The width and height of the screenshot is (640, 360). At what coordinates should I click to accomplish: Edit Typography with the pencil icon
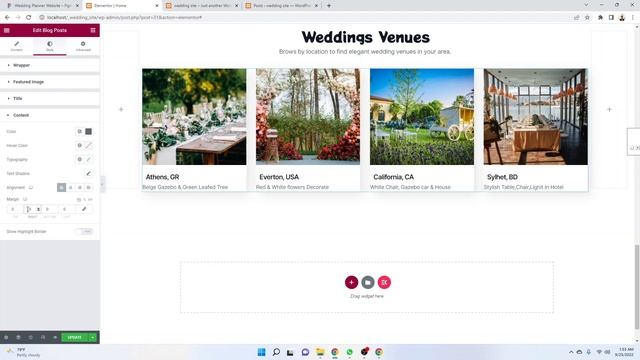(x=89, y=159)
